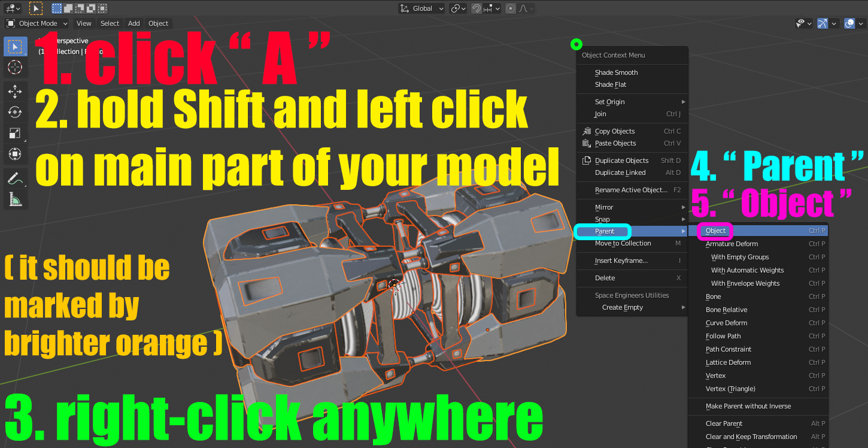Activate the Transform tool
The width and height of the screenshot is (868, 448).
click(16, 154)
